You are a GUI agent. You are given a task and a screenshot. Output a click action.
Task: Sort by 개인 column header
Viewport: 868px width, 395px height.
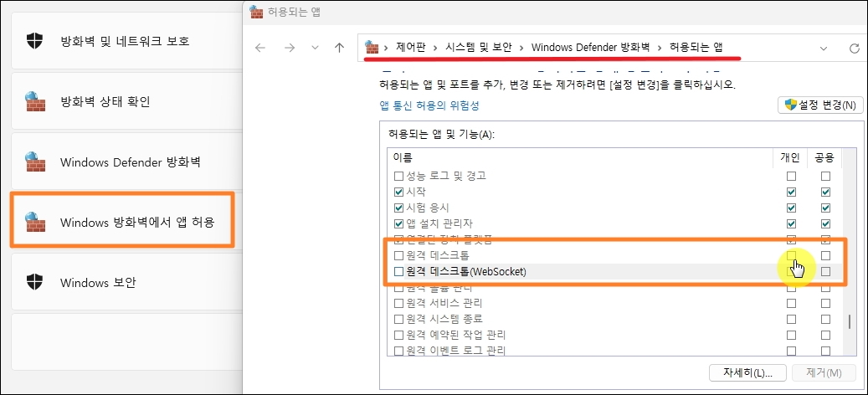[790, 158]
